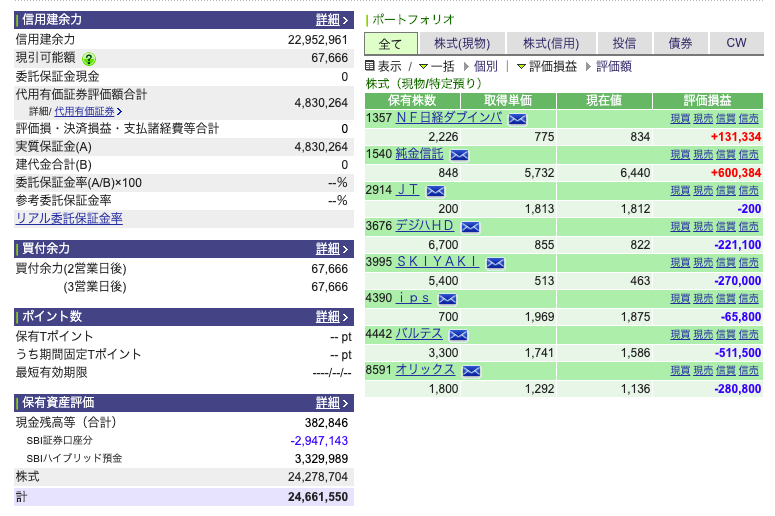This screenshot has width=775, height=516.
Task: Open the 代用有価証券 details link
Action: [x=87, y=111]
